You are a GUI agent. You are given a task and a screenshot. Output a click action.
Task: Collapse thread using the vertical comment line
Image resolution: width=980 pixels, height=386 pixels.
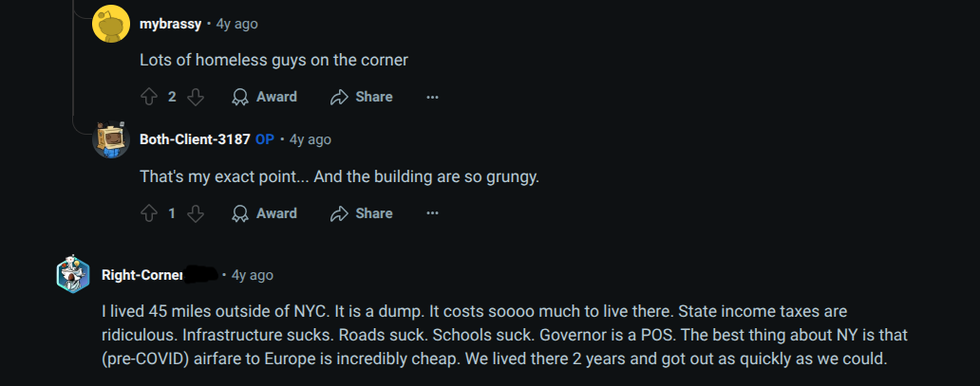click(x=74, y=62)
